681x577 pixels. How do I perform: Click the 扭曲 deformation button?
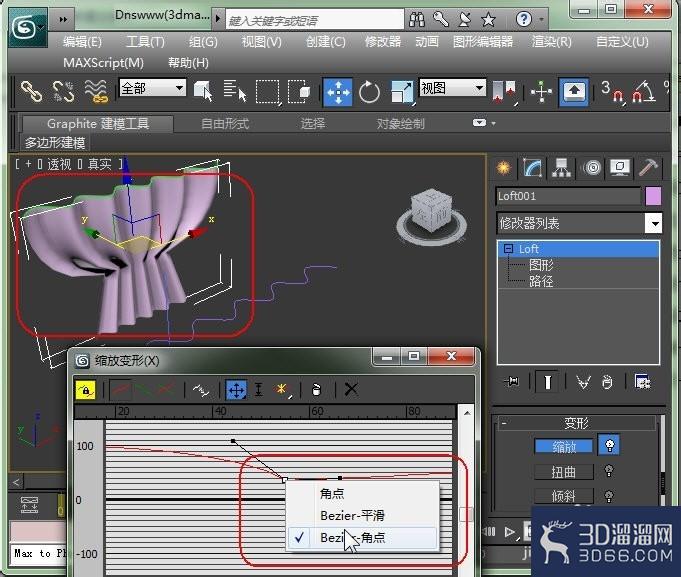[564, 471]
